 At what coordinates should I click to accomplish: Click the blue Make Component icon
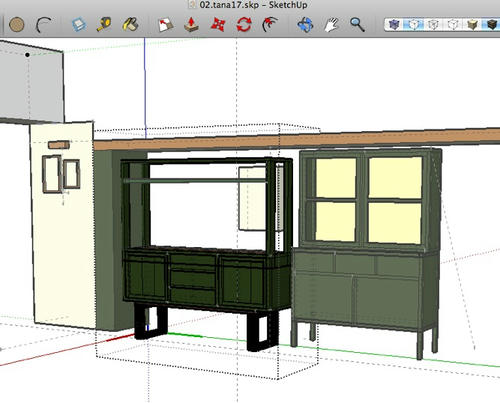[x=79, y=25]
